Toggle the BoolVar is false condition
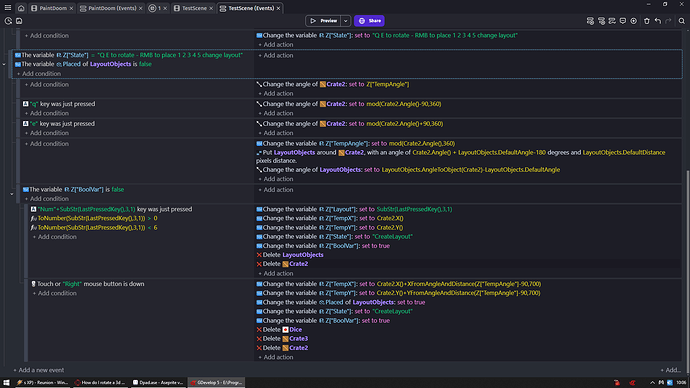The width and height of the screenshot is (690, 388). pyautogui.click(x=73, y=190)
